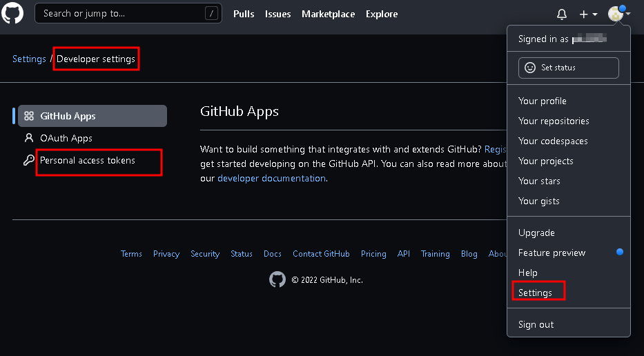
Task: Open the Training footer link
Action: coord(436,254)
